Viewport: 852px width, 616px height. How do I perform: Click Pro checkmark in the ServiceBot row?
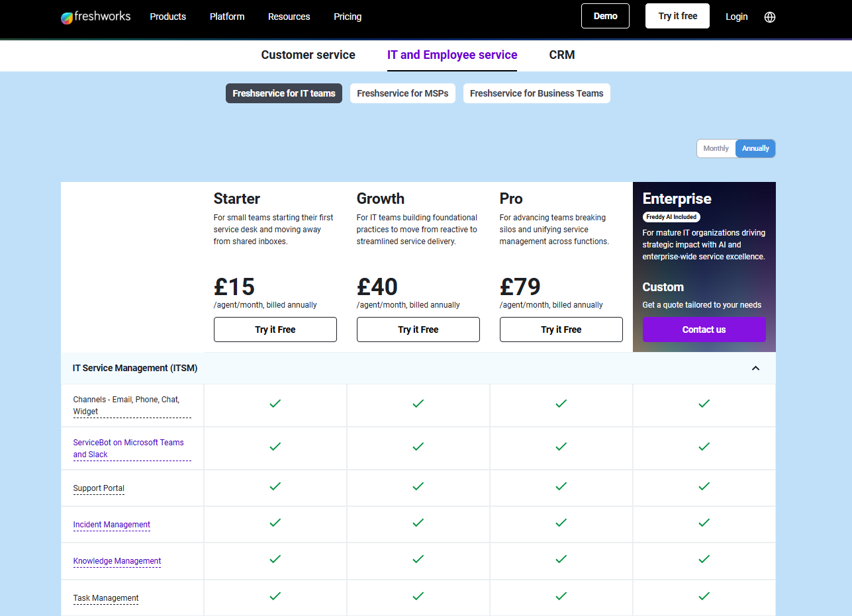click(x=561, y=447)
